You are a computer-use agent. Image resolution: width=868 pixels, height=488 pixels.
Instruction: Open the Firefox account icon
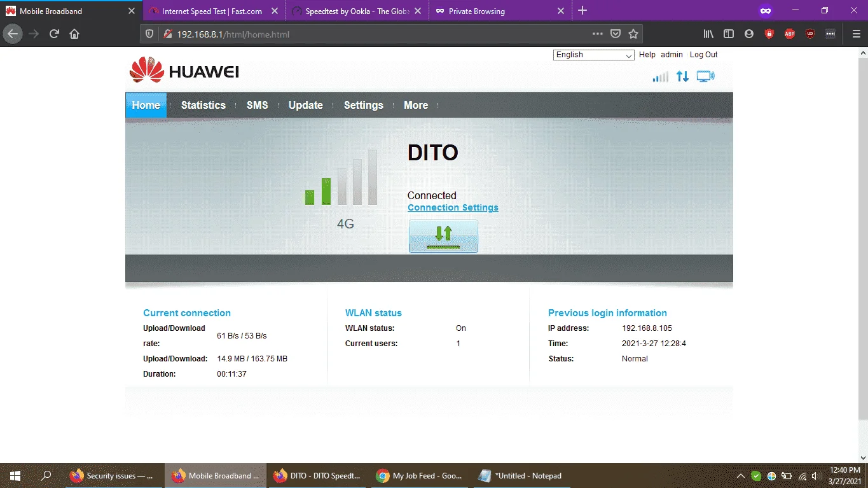(749, 34)
